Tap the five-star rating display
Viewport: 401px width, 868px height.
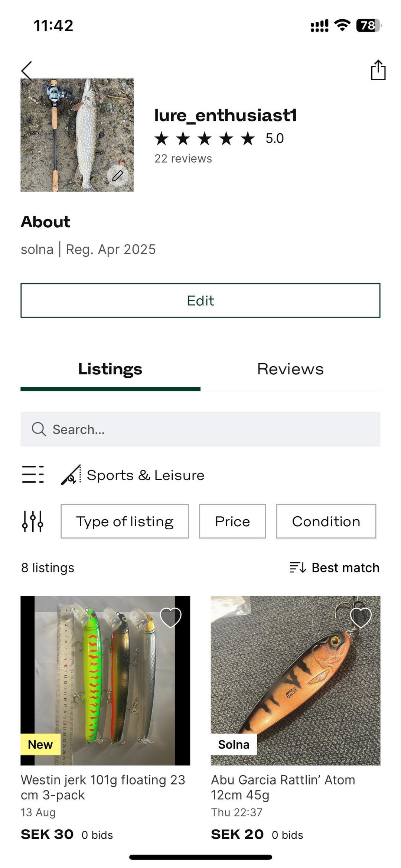coord(205,139)
